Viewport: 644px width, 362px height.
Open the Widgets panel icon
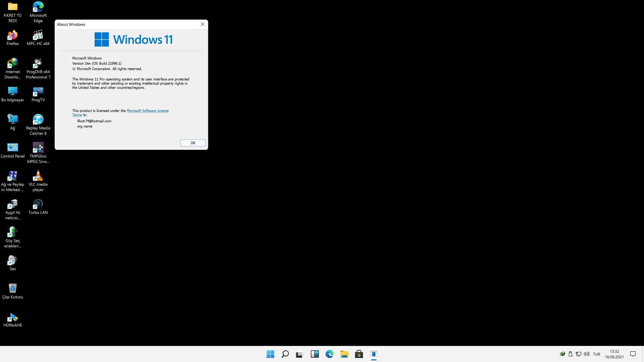[315, 354]
